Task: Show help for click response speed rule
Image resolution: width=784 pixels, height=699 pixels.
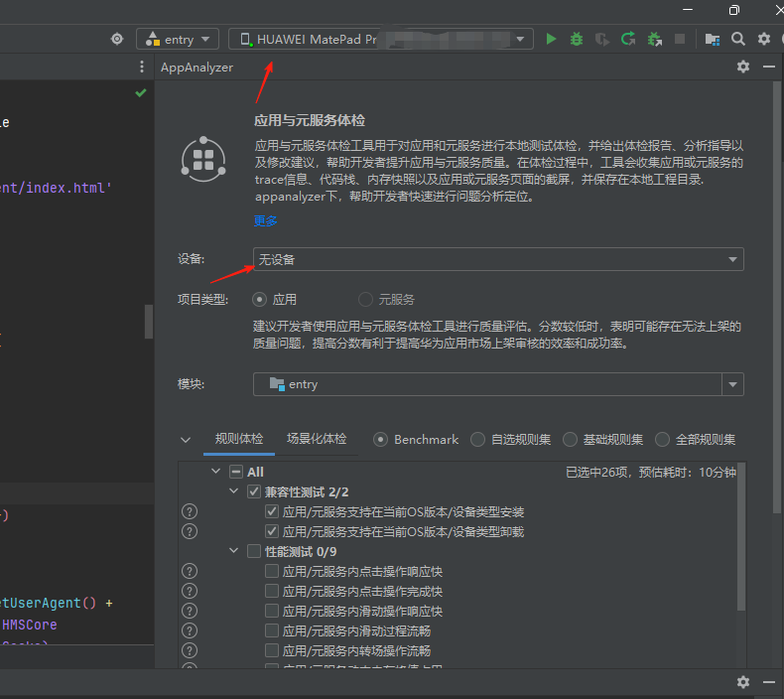Action: pos(190,571)
